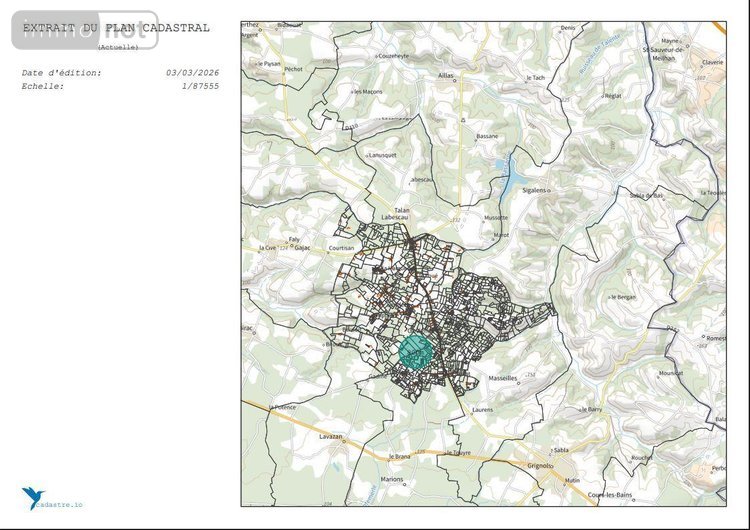Viewport: 750px width, 530px height.
Task: Click the edition date 03/03/2026
Action: point(192,73)
